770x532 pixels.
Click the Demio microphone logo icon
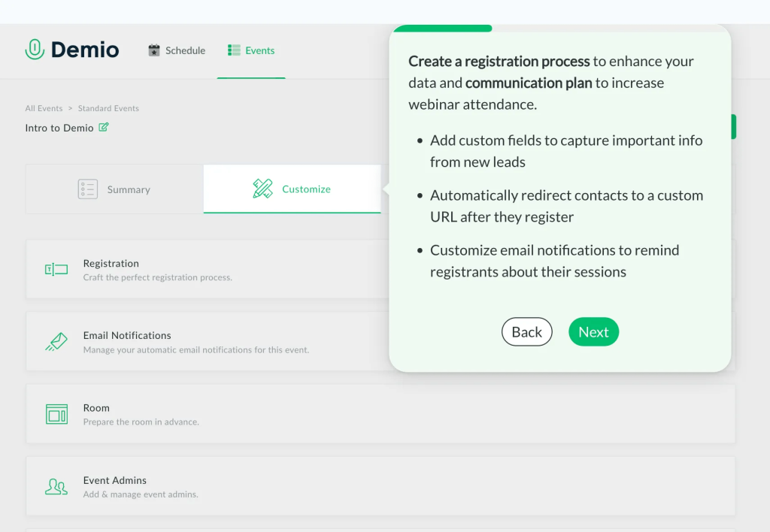pos(35,49)
